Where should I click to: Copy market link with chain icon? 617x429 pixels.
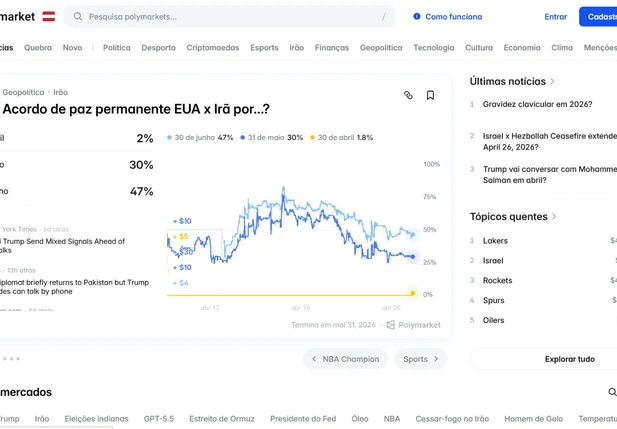tap(408, 95)
